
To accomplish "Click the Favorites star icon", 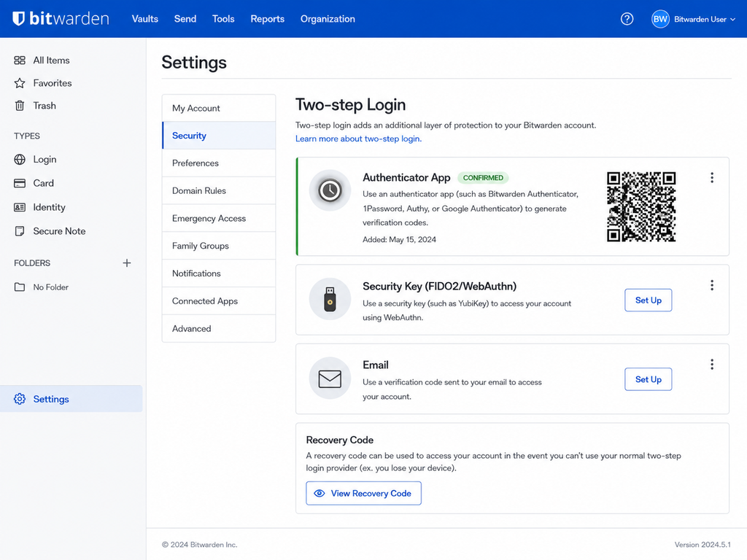I will 20,83.
